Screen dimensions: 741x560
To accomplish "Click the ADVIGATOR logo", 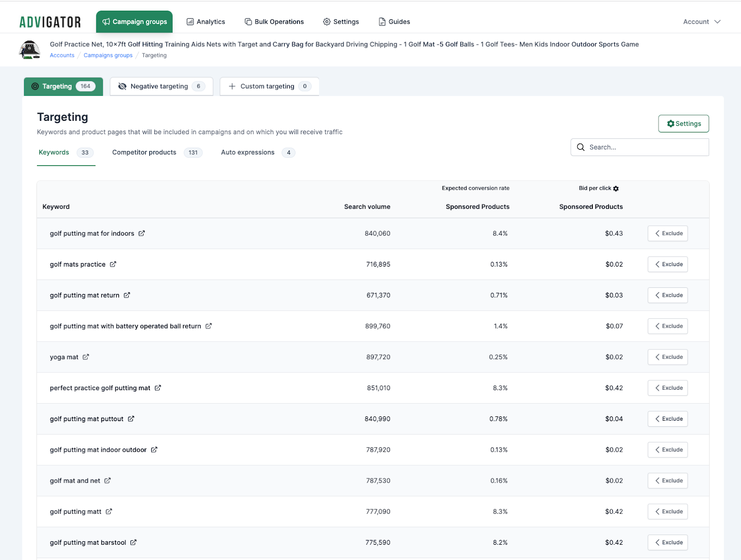I will 50,22.
